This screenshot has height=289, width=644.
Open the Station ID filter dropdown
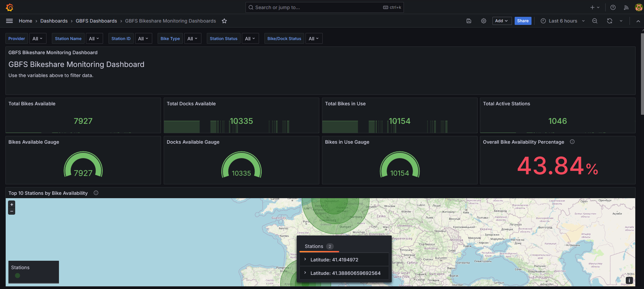tap(143, 38)
